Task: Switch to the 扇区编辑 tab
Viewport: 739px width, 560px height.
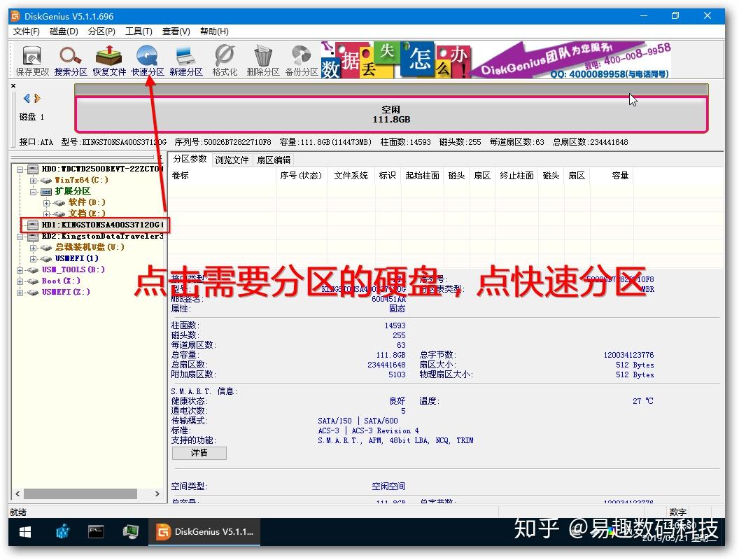Action: (274, 160)
